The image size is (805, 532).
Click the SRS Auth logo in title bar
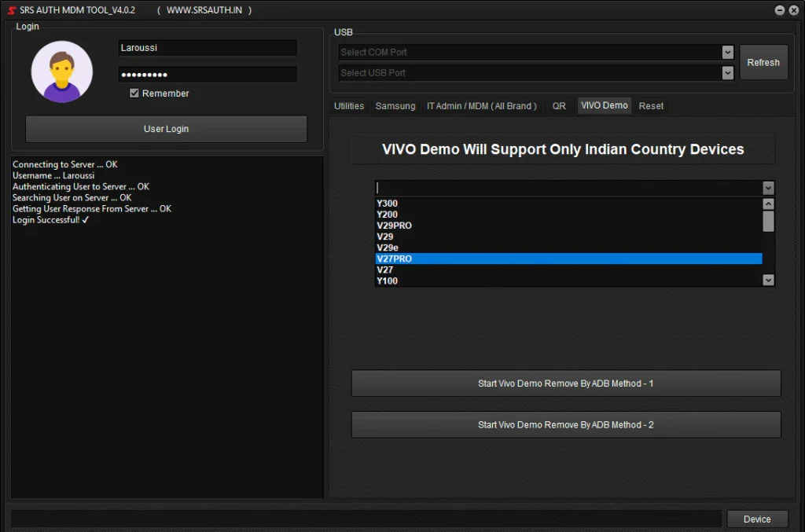click(x=11, y=10)
